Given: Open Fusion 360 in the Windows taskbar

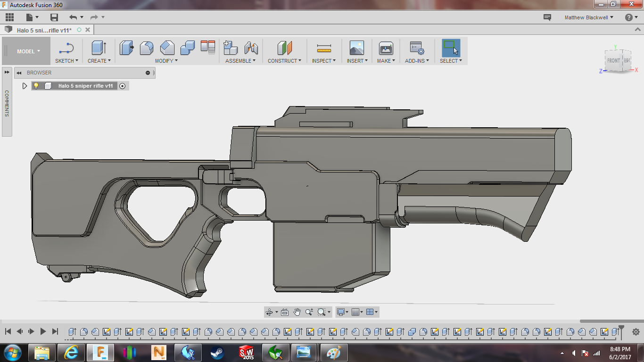Looking at the screenshot, I should click(100, 352).
